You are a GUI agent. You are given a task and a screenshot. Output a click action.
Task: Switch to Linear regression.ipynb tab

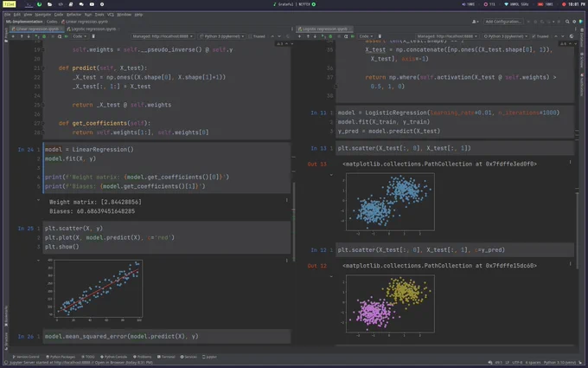[x=35, y=29]
